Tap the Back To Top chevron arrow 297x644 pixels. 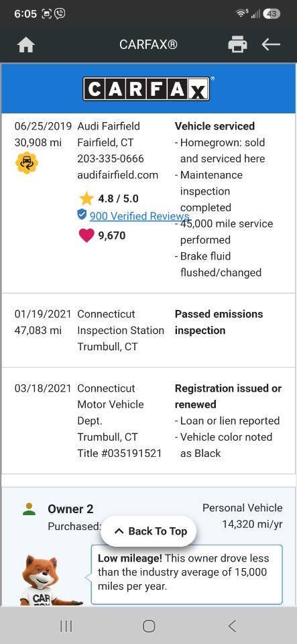pyautogui.click(x=119, y=531)
